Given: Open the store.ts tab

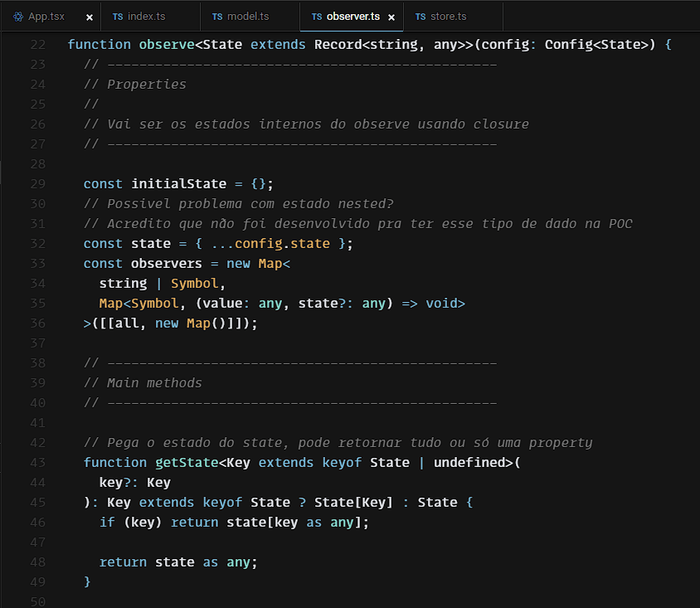Looking at the screenshot, I should point(448,17).
